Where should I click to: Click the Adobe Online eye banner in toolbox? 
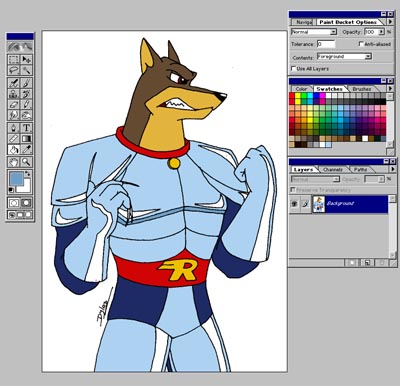click(20, 47)
